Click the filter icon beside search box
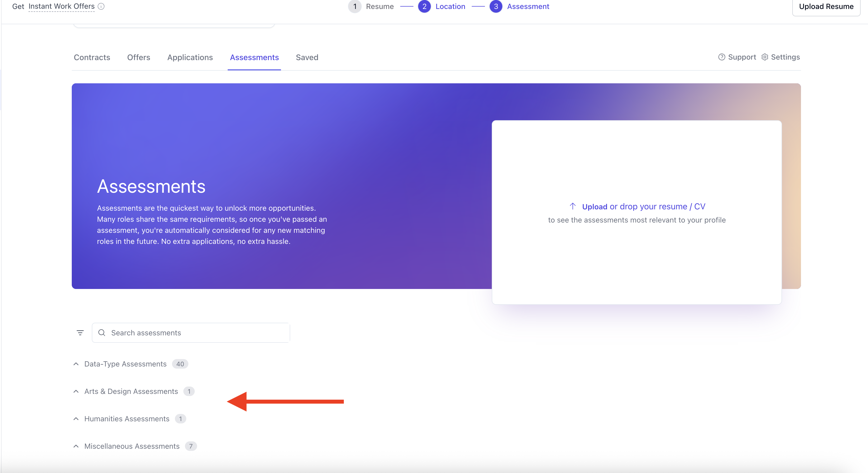The height and width of the screenshot is (473, 868). [x=80, y=333]
